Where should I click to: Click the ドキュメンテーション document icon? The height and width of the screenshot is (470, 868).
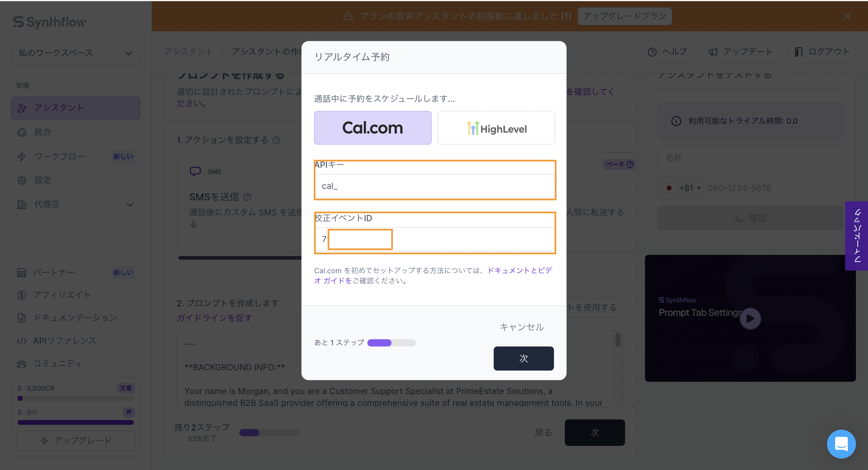tap(22, 318)
